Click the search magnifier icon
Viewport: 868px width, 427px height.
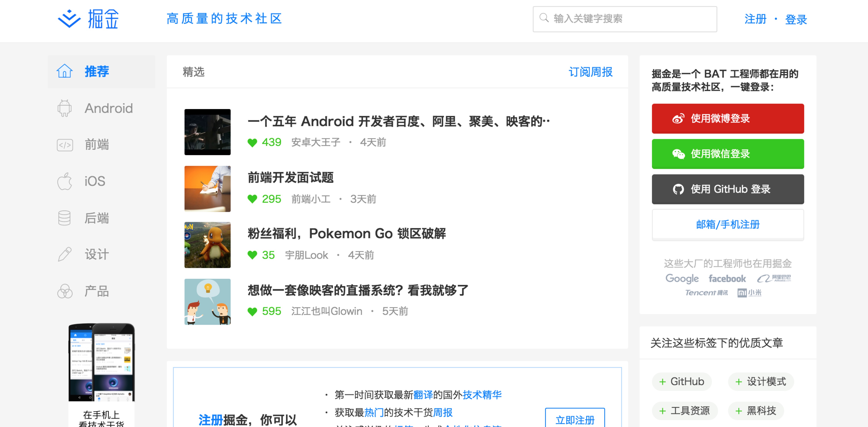[x=544, y=18]
